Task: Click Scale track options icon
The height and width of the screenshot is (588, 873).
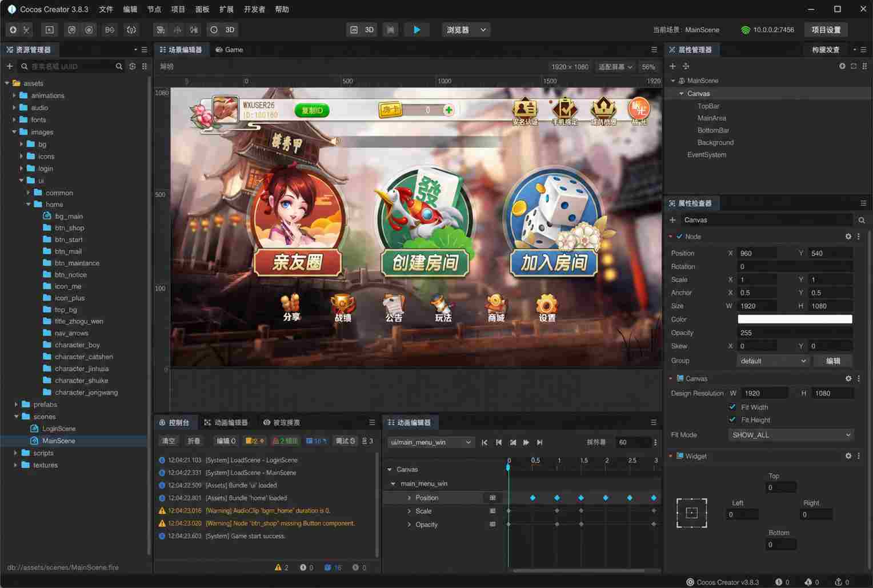Action: pyautogui.click(x=492, y=511)
